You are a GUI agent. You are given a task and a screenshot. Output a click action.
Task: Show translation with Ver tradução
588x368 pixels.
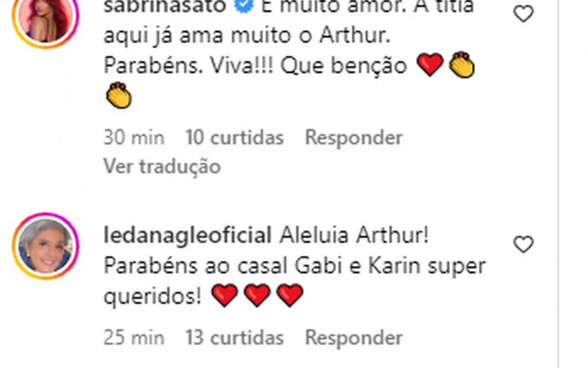point(162,167)
